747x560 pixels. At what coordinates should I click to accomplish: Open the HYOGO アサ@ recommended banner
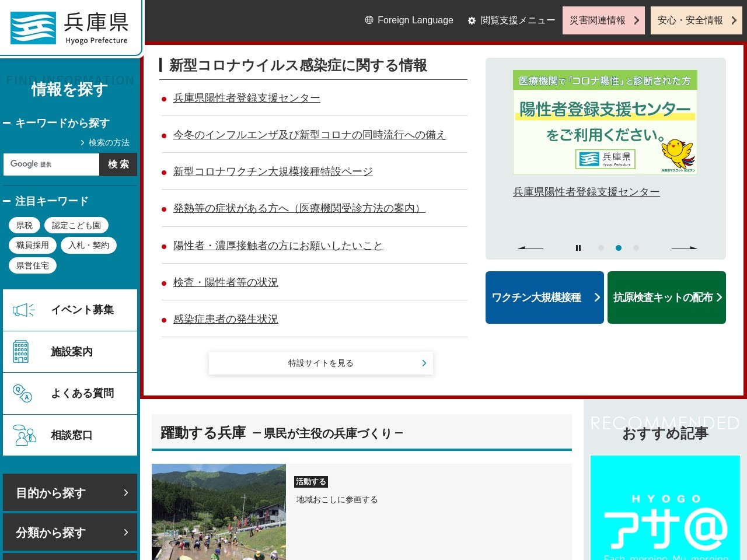(665, 508)
